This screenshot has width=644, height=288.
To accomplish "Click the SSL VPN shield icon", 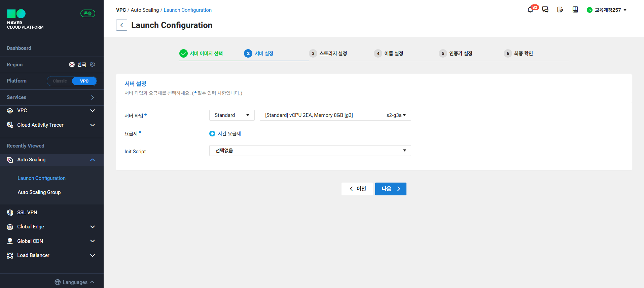I will click(10, 213).
